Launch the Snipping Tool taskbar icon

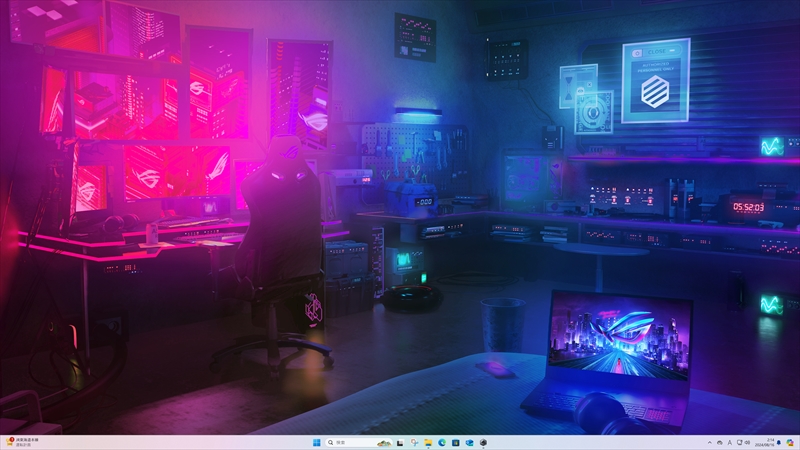tap(414, 442)
